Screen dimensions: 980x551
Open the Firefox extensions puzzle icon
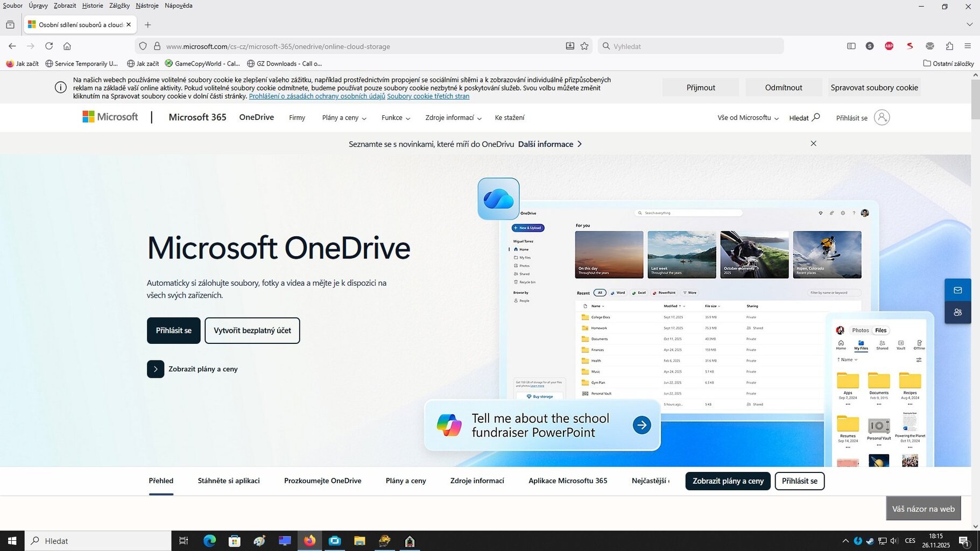[949, 46]
